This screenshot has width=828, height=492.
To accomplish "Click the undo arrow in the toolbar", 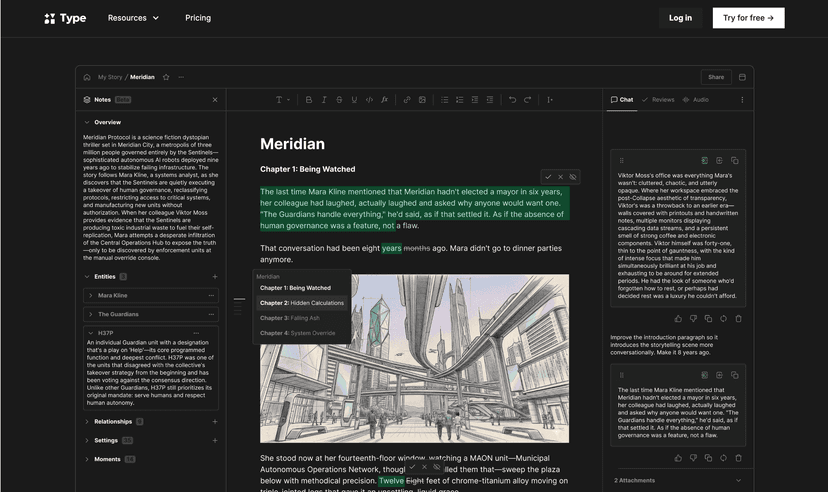I will click(513, 100).
